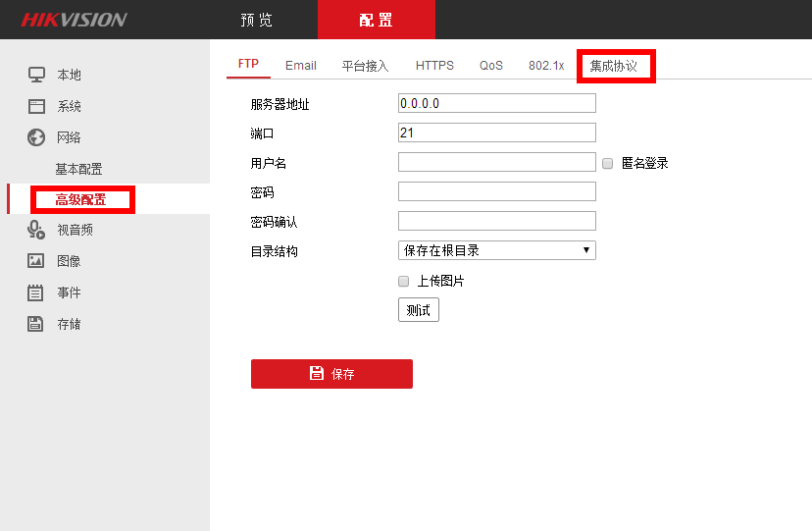This screenshot has height=531, width=812.
Task: Focus the 用户名 username input field
Action: click(x=496, y=162)
